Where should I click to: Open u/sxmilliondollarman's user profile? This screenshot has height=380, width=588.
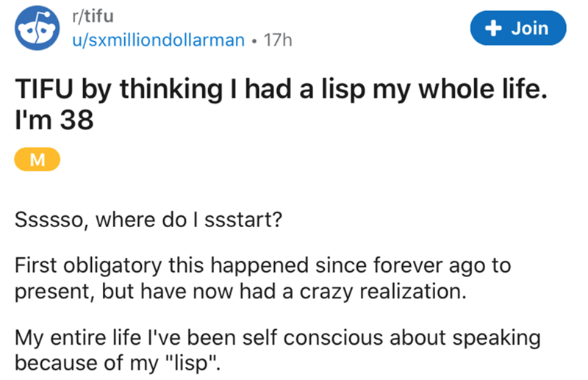(157, 40)
